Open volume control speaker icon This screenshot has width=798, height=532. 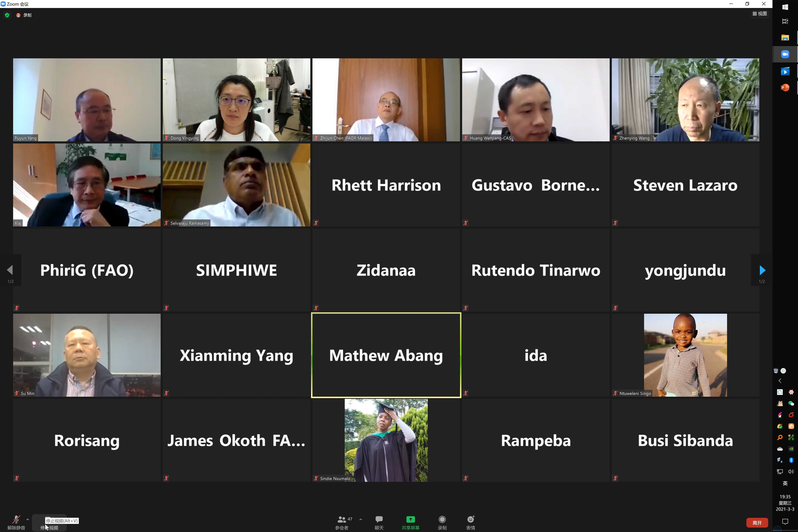click(x=791, y=472)
